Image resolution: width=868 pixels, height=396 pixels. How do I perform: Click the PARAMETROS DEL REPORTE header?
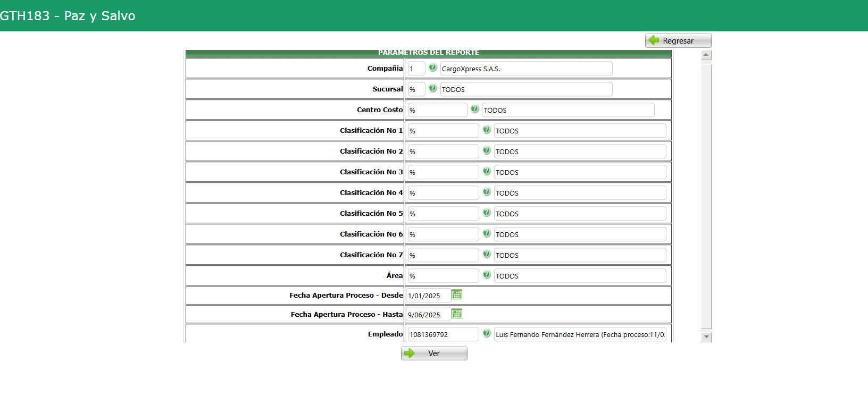(429, 53)
